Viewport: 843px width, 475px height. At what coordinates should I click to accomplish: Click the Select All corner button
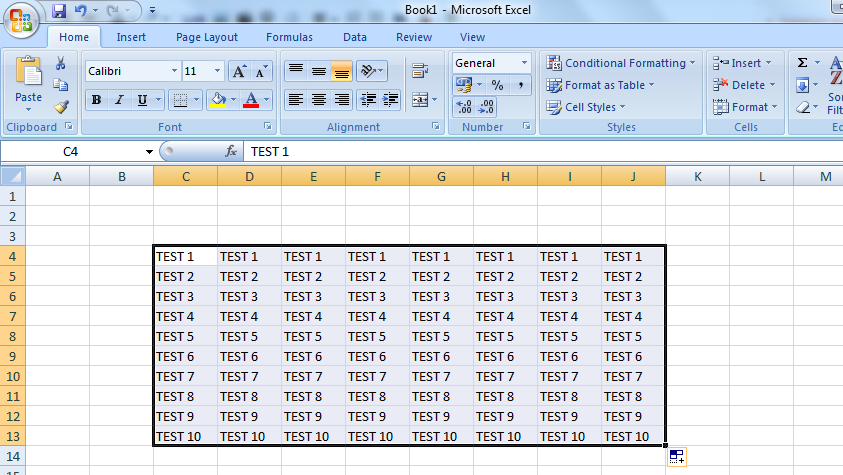[x=13, y=176]
